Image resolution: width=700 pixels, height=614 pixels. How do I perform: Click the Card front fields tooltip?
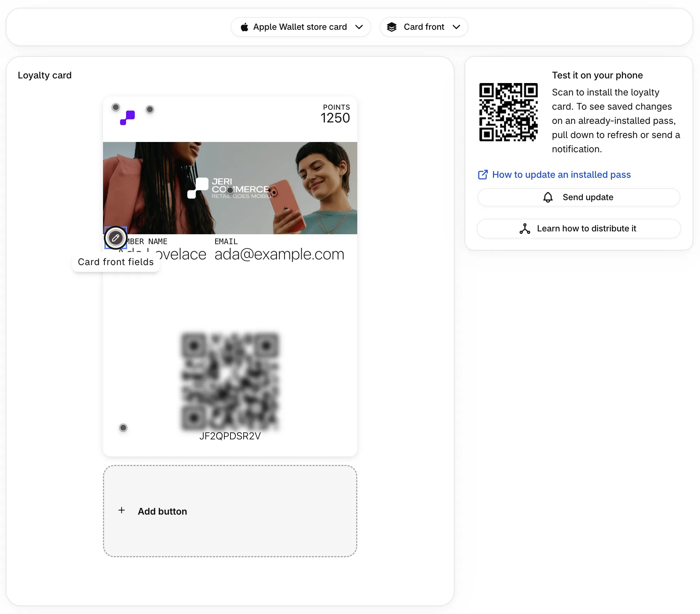(x=116, y=262)
